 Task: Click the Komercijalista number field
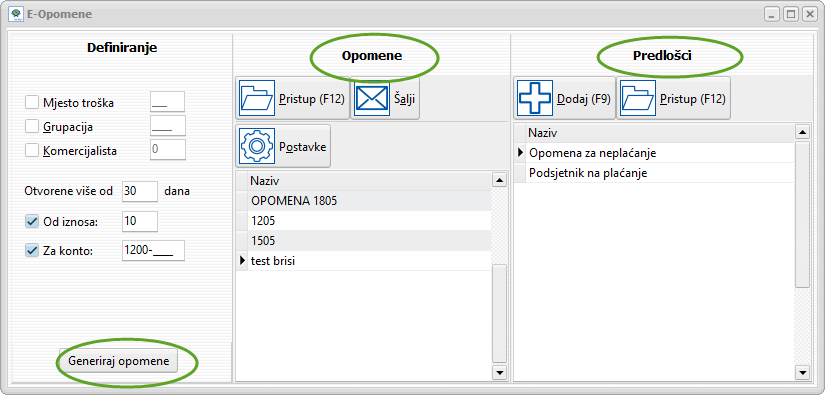168,149
